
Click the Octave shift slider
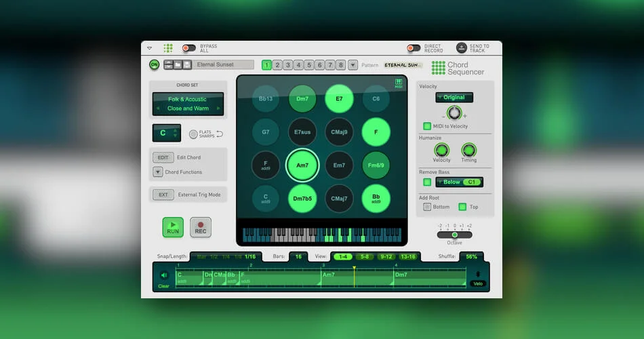454,235
